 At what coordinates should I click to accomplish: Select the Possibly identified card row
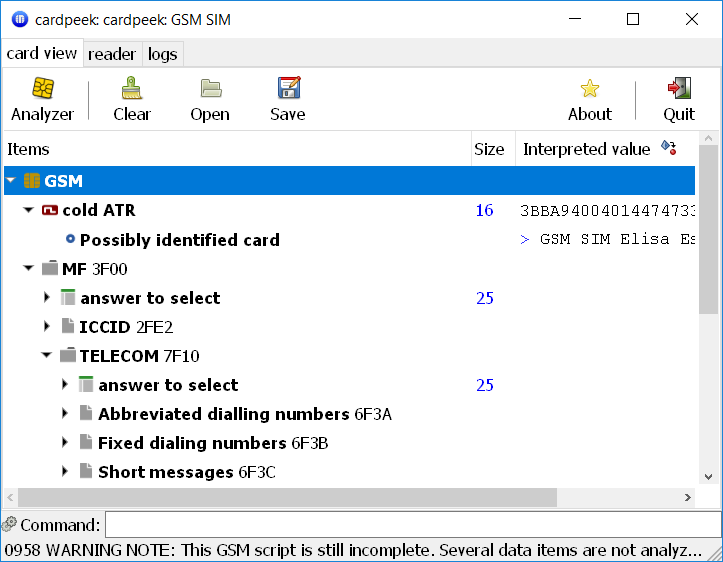pos(179,240)
